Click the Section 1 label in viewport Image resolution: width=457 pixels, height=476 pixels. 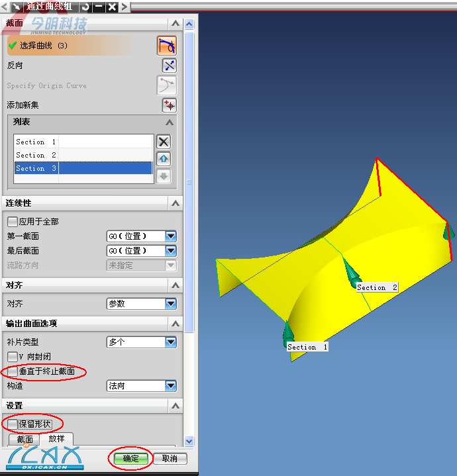(307, 347)
